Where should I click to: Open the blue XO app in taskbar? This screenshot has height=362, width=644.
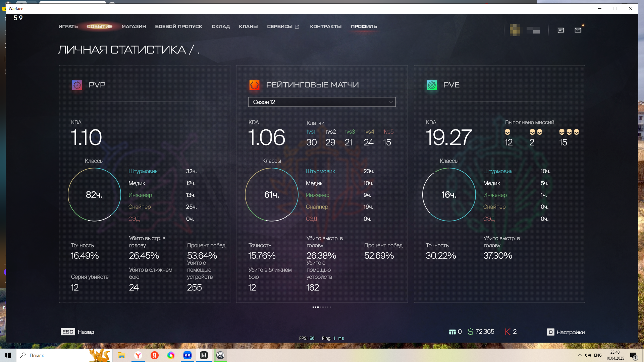[187, 355]
